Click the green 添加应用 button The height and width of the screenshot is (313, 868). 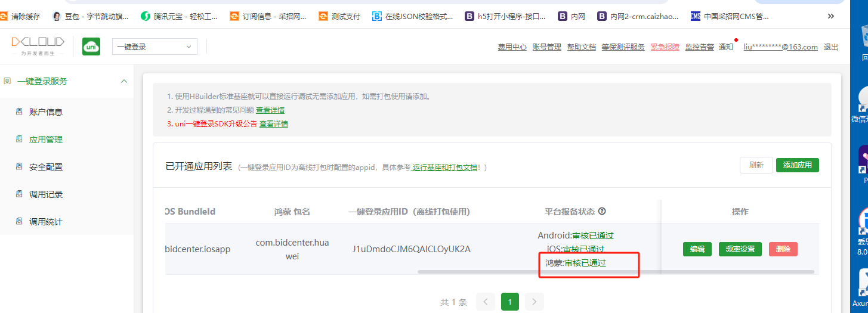pos(797,165)
